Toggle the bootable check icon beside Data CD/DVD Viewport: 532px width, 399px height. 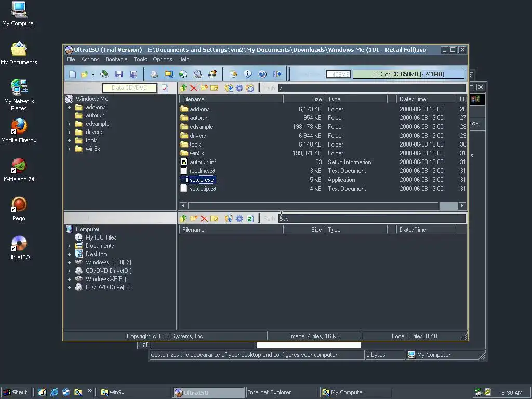tap(165, 88)
